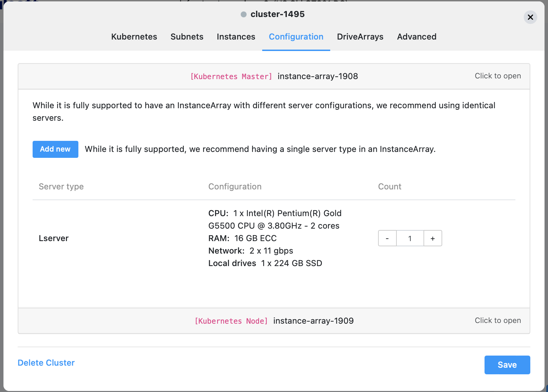Open the DriveArrays tab
This screenshot has height=392, width=548.
point(360,37)
